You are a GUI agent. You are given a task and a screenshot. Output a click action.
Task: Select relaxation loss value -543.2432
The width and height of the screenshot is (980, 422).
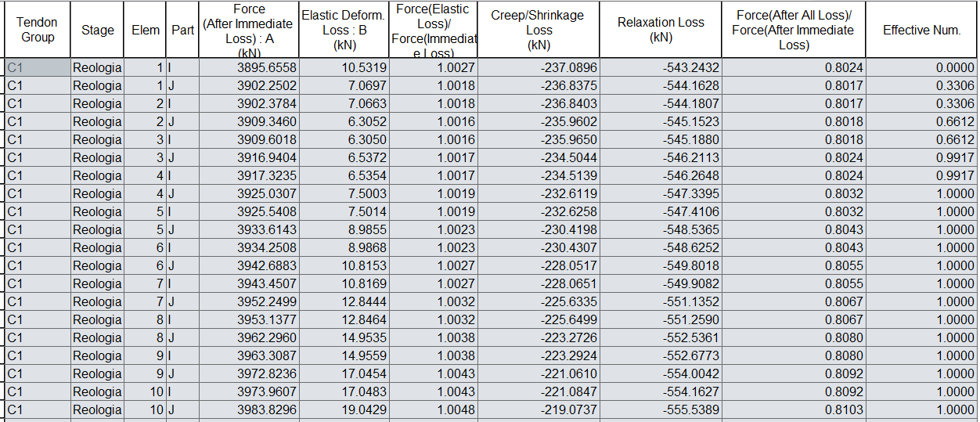click(x=661, y=67)
